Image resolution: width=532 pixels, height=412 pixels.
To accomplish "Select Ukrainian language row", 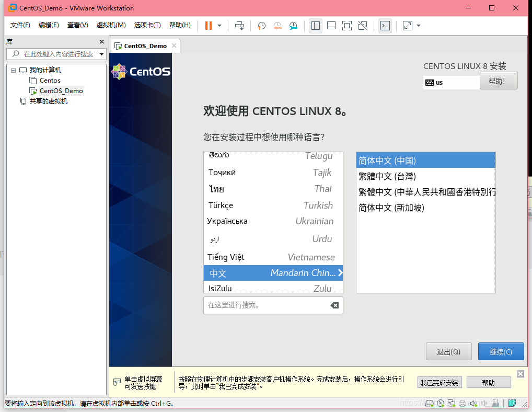I will tap(273, 221).
